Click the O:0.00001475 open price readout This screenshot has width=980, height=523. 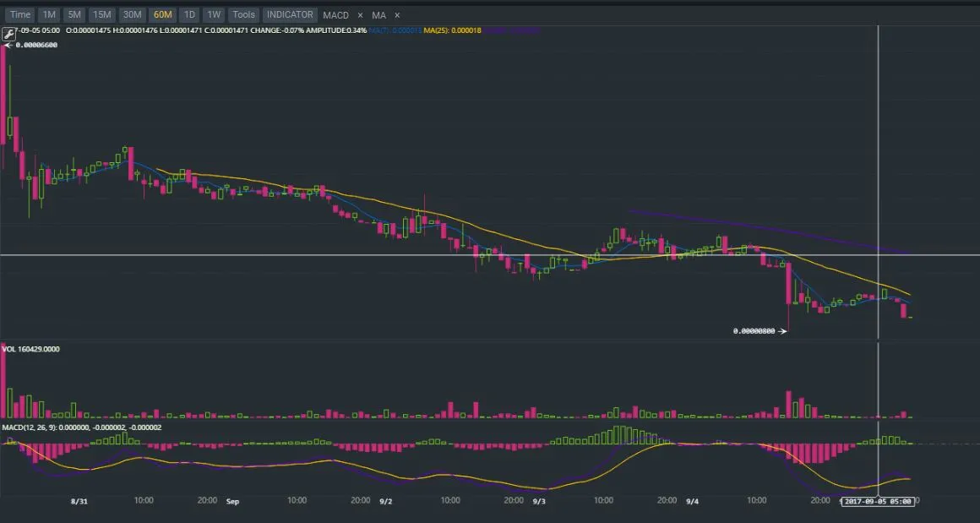[x=88, y=30]
